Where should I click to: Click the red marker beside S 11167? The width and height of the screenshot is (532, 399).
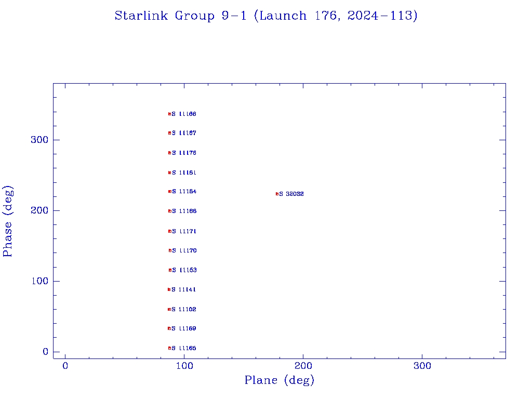[170, 133]
